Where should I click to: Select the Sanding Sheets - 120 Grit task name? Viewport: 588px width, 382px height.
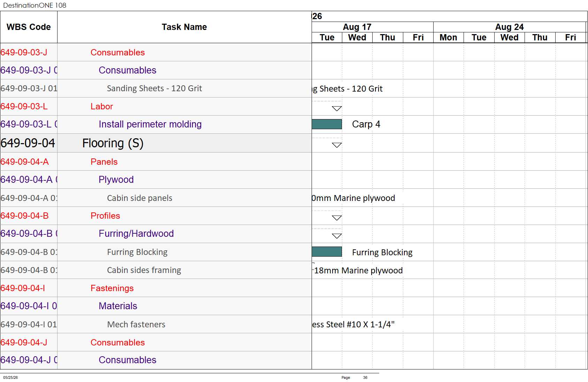pos(154,88)
